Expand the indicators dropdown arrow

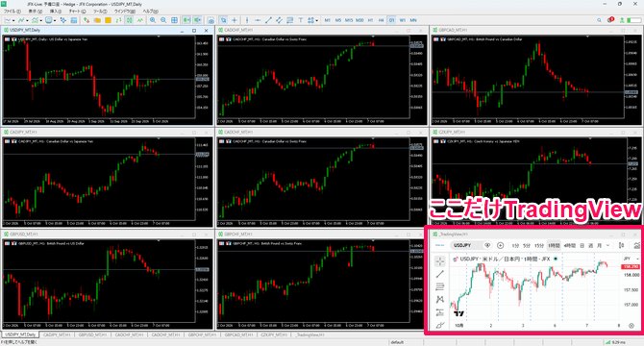point(27,20)
